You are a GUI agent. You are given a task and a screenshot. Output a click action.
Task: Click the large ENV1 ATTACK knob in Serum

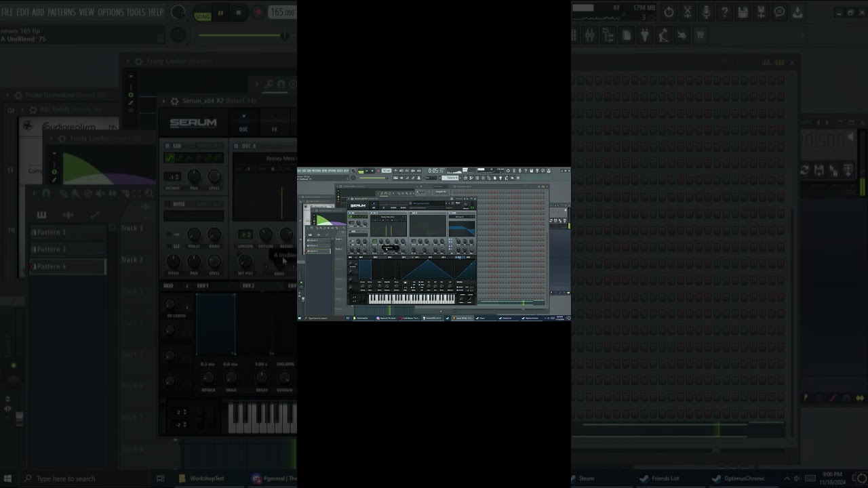point(208,378)
